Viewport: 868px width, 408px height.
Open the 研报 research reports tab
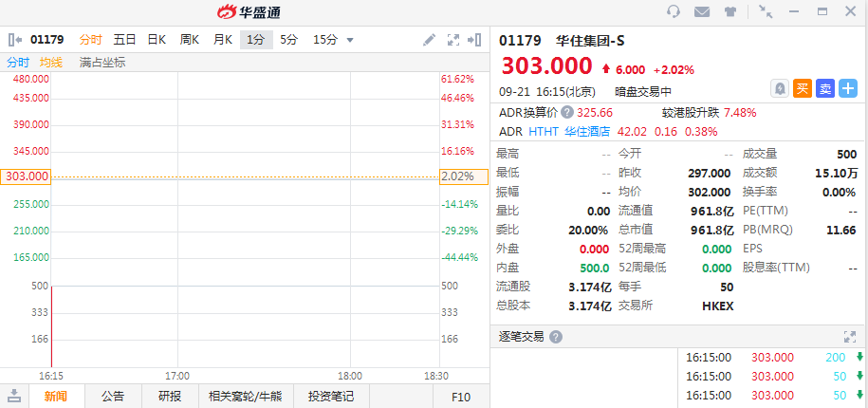pos(170,397)
